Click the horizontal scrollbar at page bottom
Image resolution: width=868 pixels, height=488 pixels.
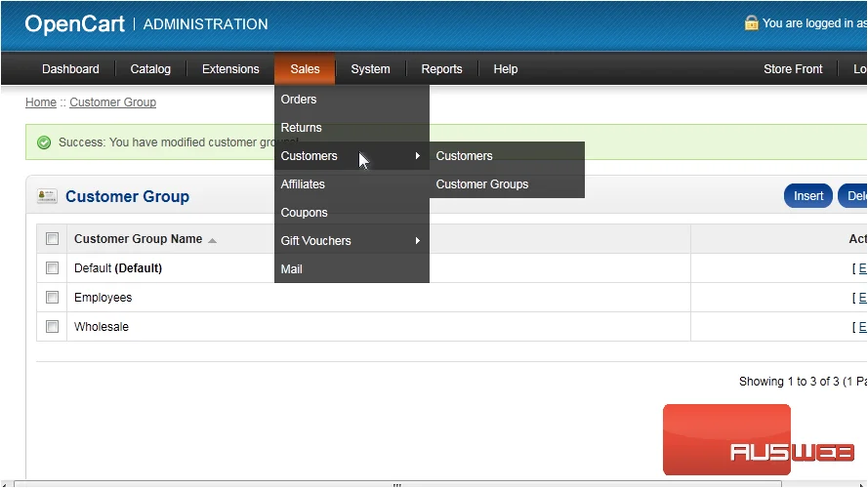397,484
